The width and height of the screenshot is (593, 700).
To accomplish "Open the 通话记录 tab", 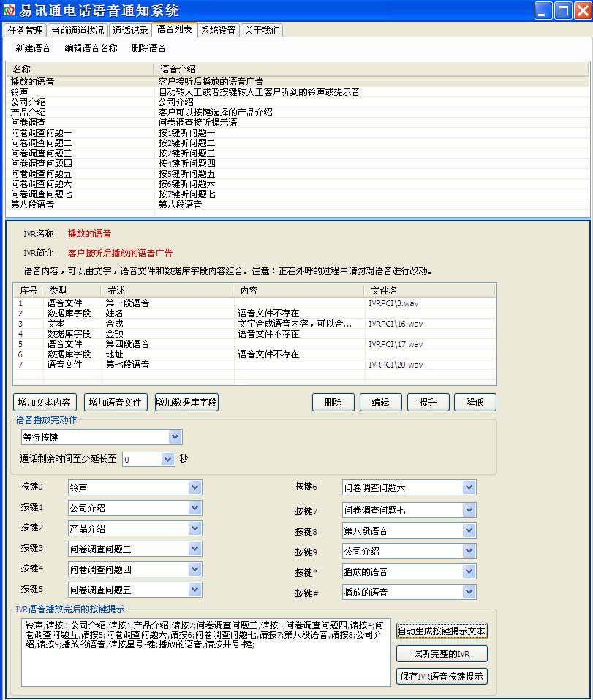I will coord(130,31).
